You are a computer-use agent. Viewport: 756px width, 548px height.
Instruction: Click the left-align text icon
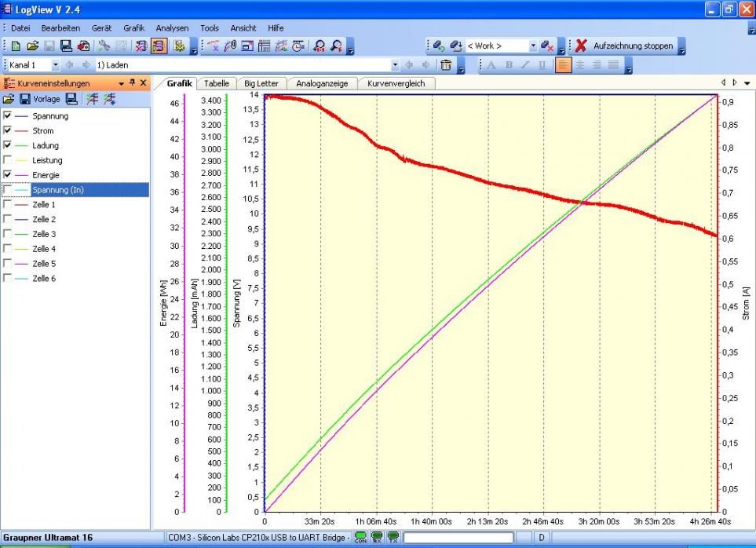[564, 65]
